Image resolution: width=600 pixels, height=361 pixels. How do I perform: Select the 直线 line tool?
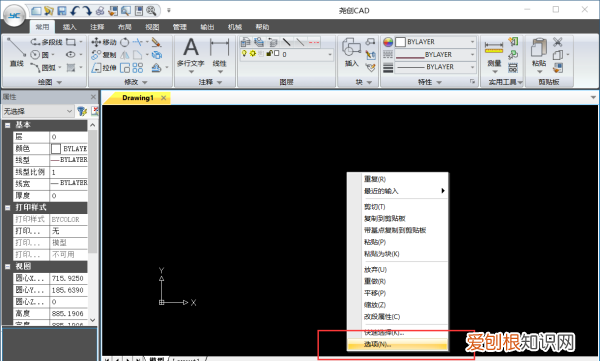tap(16, 53)
